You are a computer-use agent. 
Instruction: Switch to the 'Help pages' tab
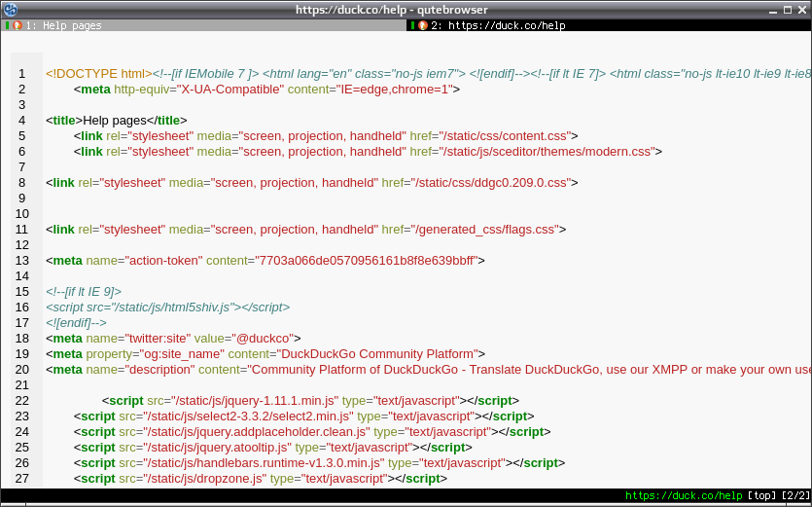pyautogui.click(x=203, y=25)
